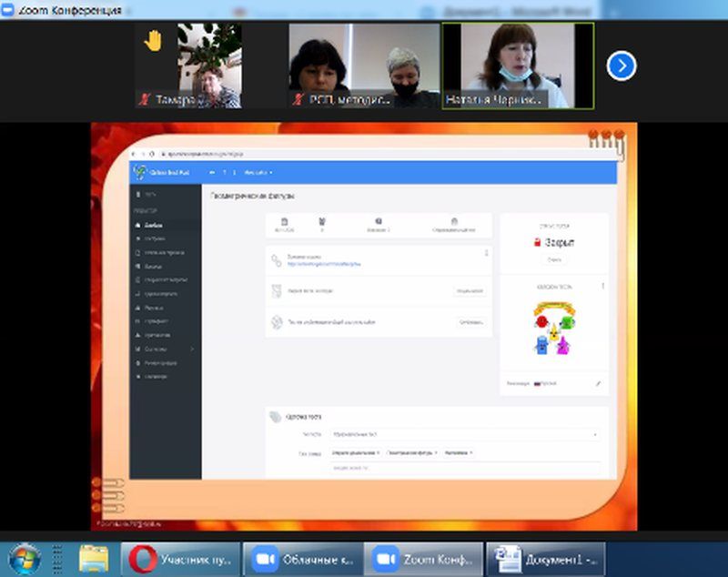Image resolution: width=728 pixels, height=577 pixels.
Task: Open Настройки in the left sidebar
Action: click(x=154, y=238)
